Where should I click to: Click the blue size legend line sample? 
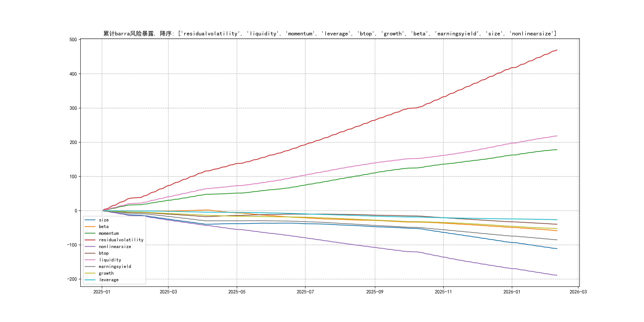[x=90, y=220]
